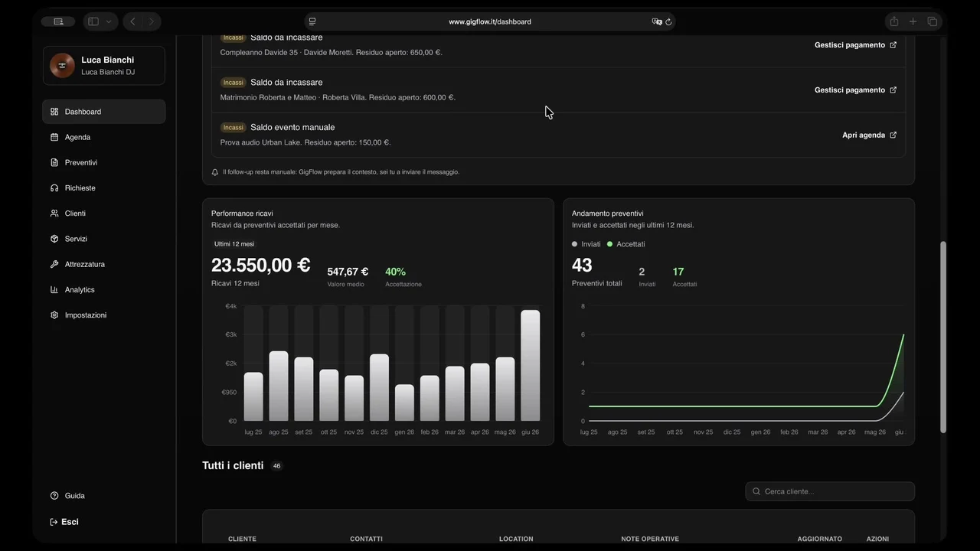The image size is (980, 551).
Task: Toggle the Accettati legend series
Action: click(x=626, y=244)
